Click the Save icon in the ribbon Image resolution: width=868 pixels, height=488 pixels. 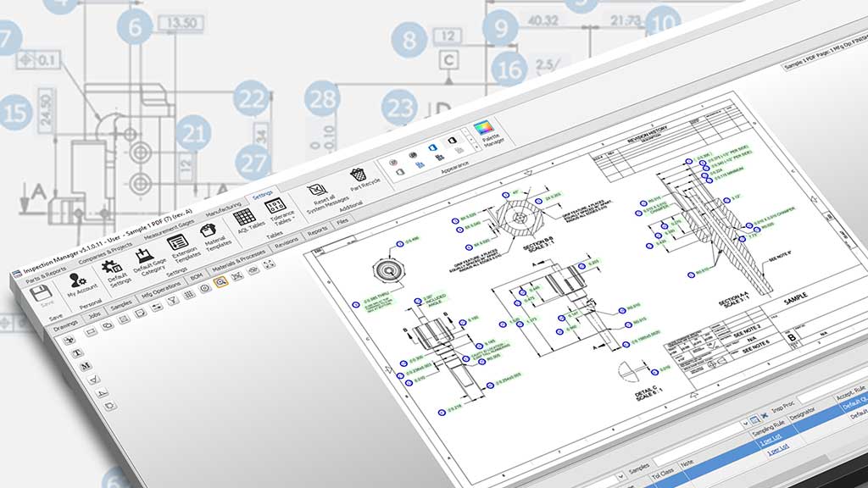(40, 293)
